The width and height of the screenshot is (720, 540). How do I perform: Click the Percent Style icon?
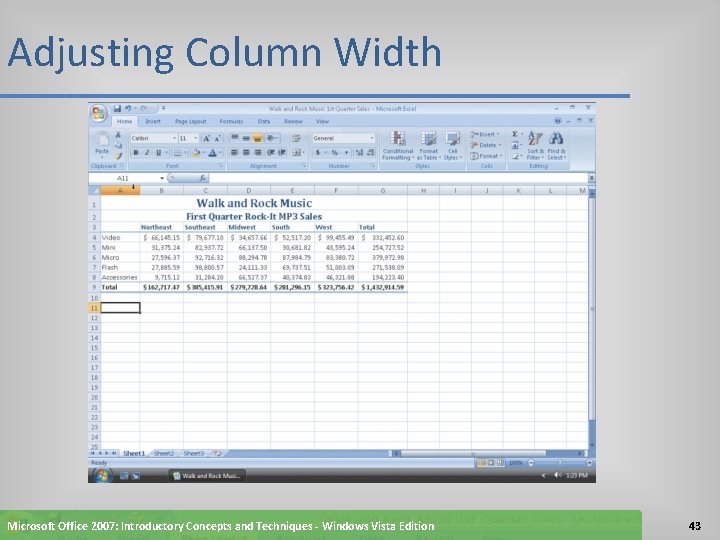[x=335, y=152]
